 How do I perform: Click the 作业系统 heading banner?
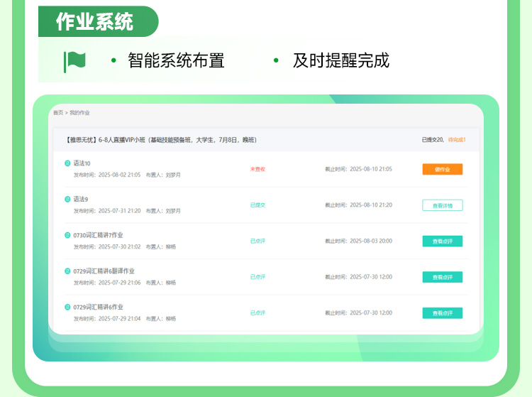tap(95, 21)
